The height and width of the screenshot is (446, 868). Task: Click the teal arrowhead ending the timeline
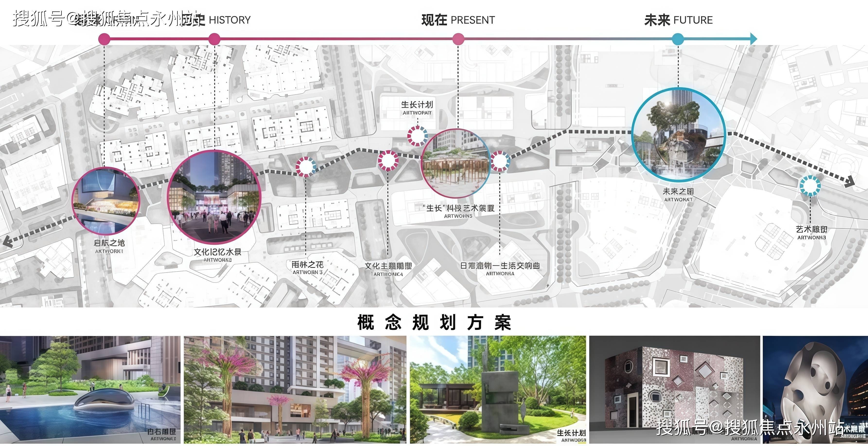click(x=754, y=39)
